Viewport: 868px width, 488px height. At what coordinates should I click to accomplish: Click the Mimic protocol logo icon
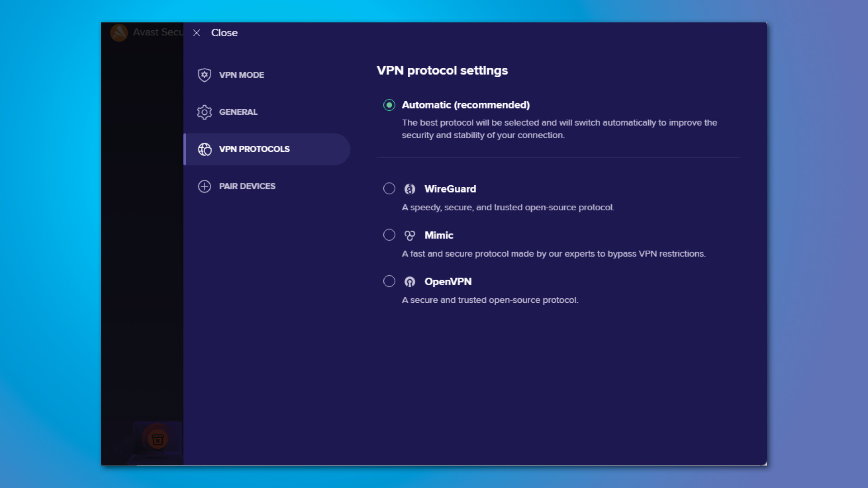[x=410, y=235]
